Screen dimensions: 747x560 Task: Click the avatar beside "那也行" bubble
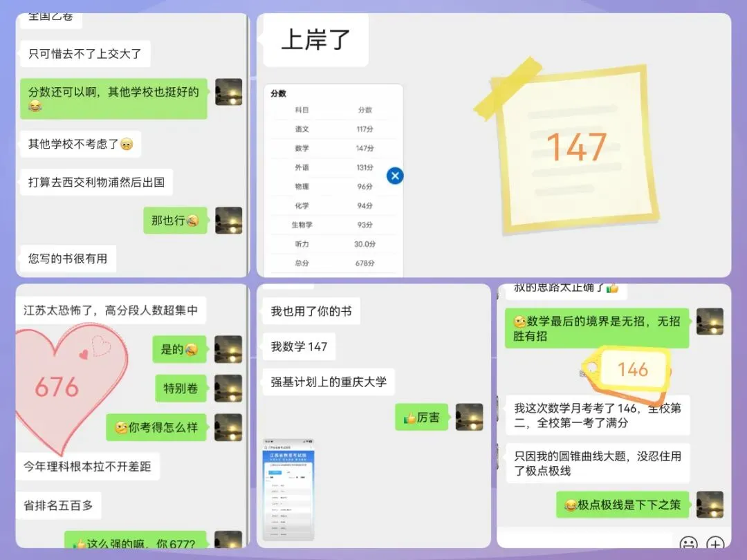228,221
